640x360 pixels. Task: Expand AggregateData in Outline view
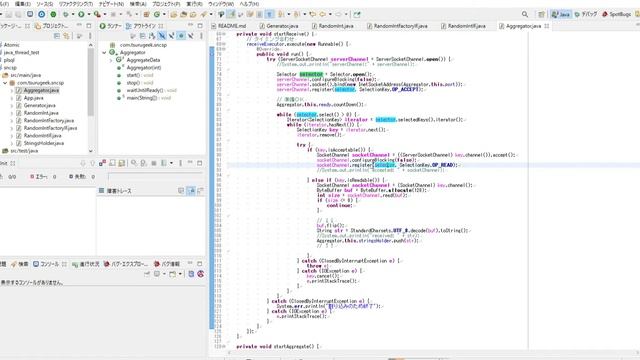[x=111, y=60]
